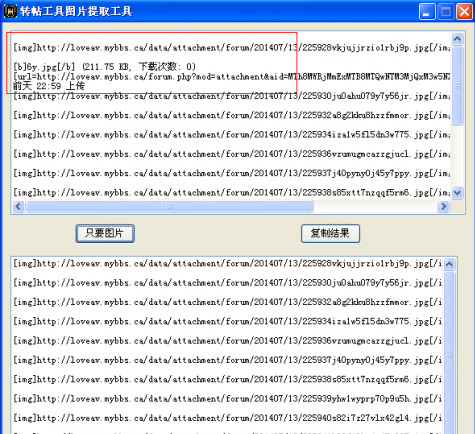This screenshot has height=434, width=475.
Task: Click the 复制结果 button
Action: click(330, 233)
